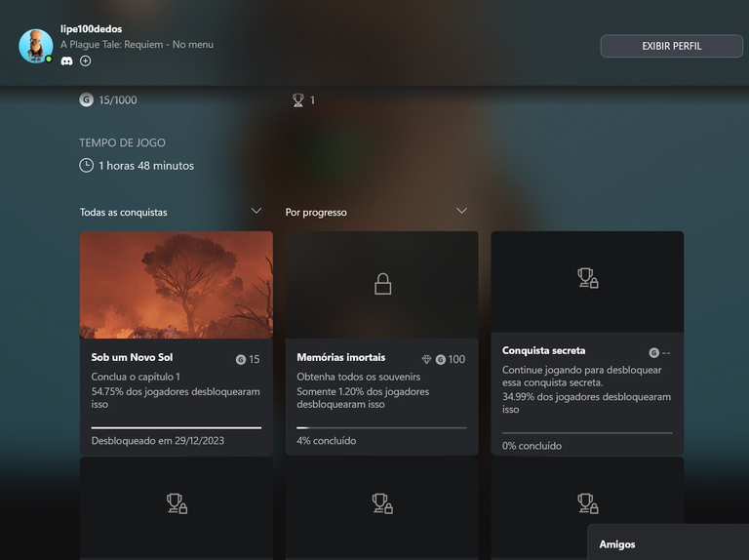Open the Todas as conquistas filter dropdown
Screen dimensions: 749x560
point(171,212)
